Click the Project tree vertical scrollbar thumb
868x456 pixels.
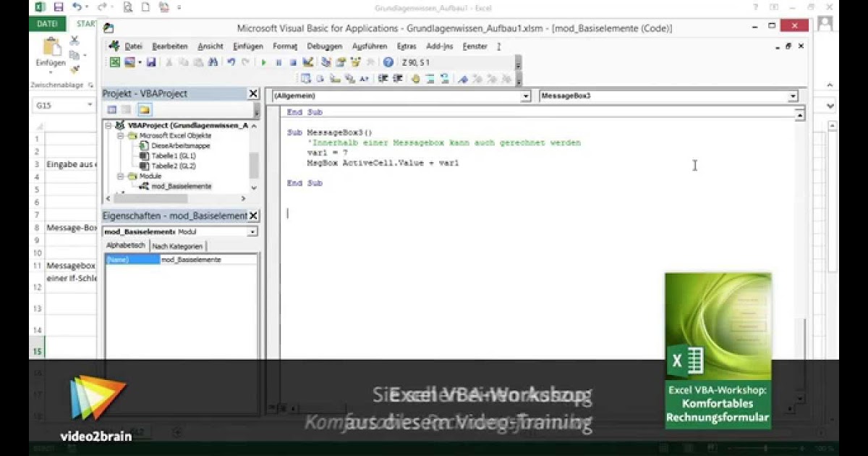point(254,165)
